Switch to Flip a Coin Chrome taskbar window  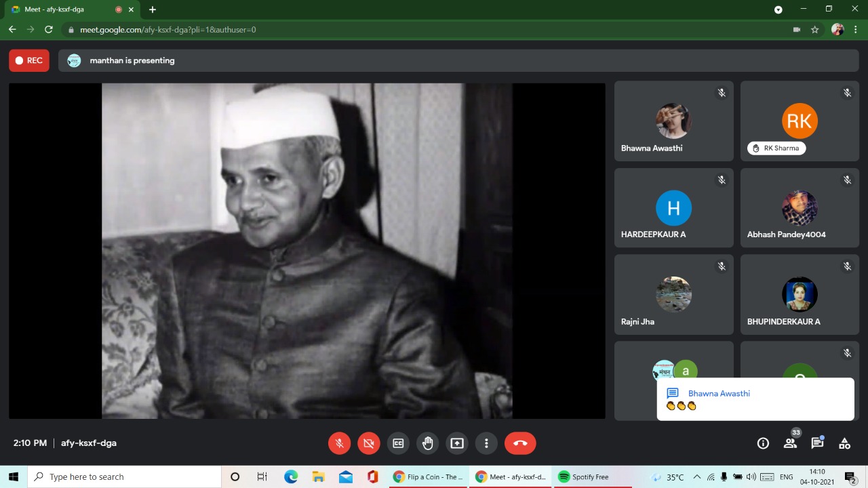click(429, 477)
